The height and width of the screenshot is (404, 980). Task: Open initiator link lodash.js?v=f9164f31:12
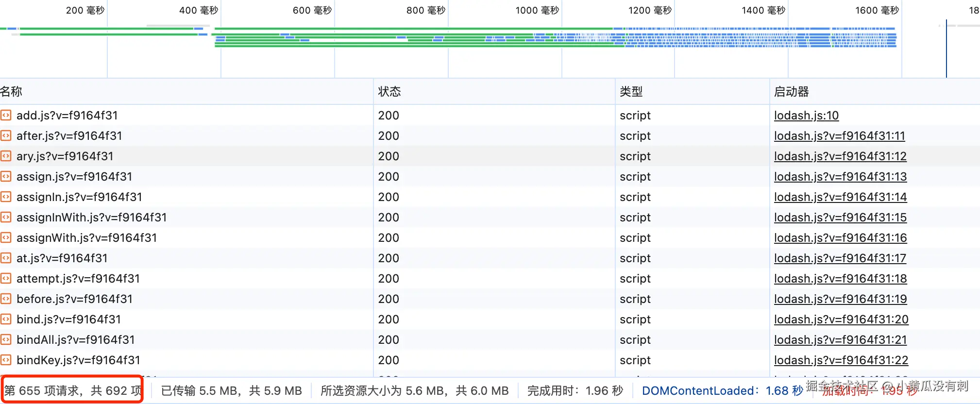pyautogui.click(x=840, y=156)
